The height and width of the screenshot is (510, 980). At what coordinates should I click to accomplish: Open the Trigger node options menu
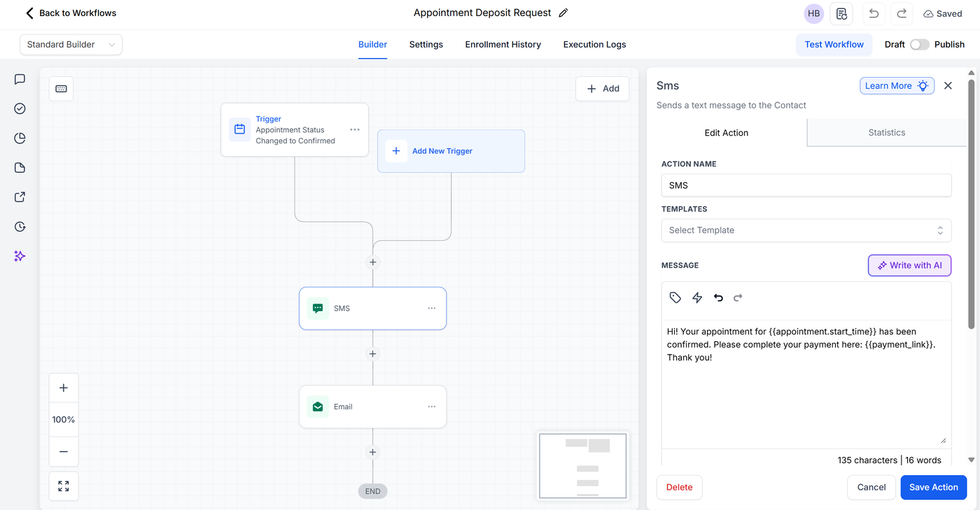click(x=355, y=129)
